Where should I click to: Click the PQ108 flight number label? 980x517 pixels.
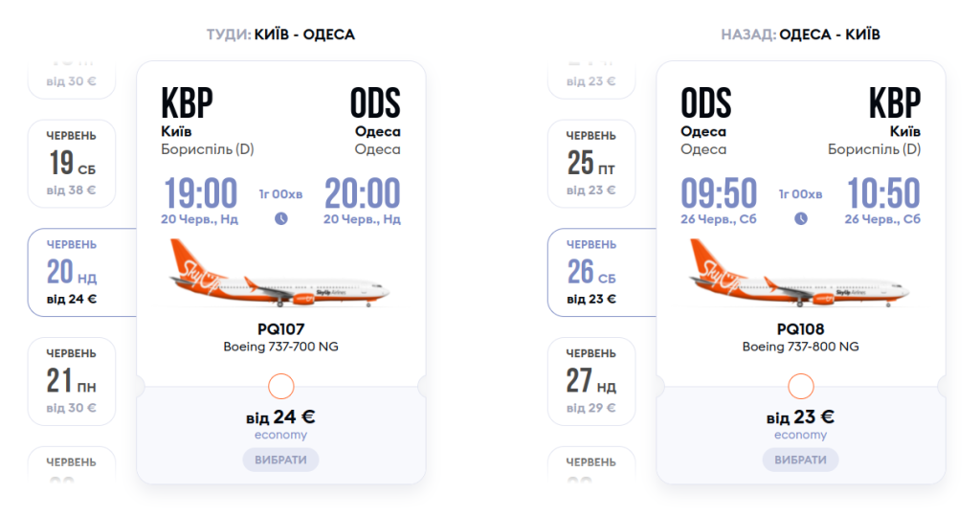tap(801, 328)
